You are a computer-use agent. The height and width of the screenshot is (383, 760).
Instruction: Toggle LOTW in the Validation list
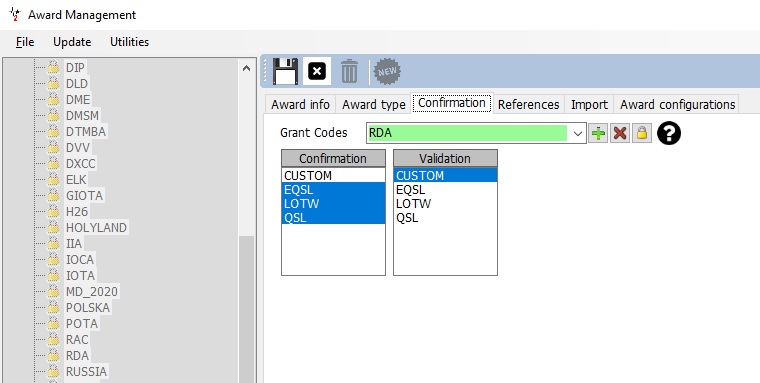coord(445,204)
